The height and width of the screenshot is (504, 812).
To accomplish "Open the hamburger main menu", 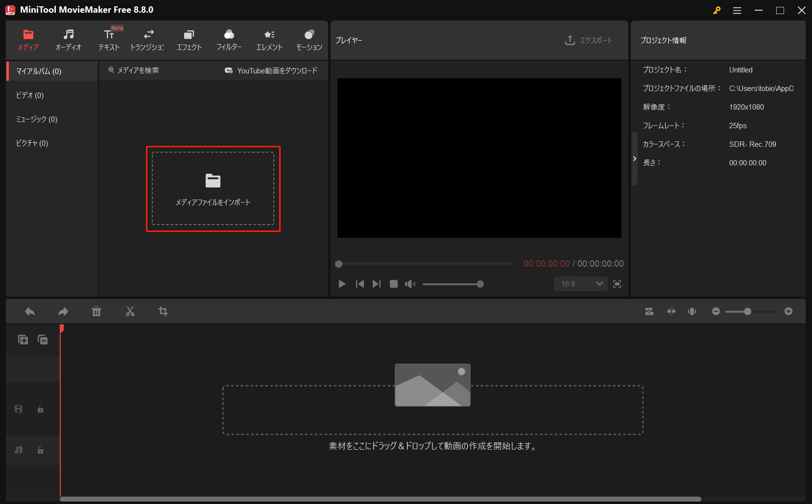I will pos(737,10).
